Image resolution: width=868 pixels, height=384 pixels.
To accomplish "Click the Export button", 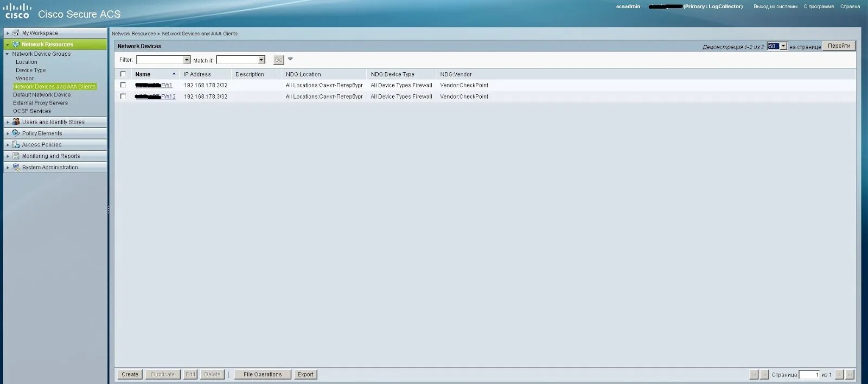I will 305,375.
